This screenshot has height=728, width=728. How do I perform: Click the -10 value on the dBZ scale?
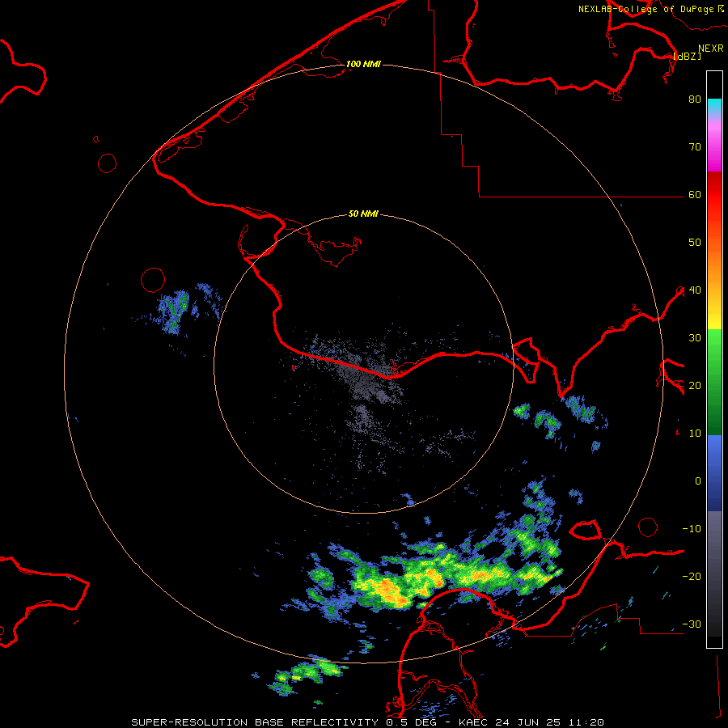click(x=692, y=529)
